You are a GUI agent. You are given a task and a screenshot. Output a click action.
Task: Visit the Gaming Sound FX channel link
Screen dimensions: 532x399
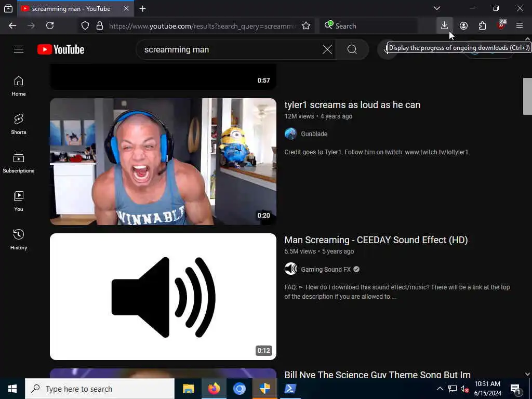coord(325,270)
